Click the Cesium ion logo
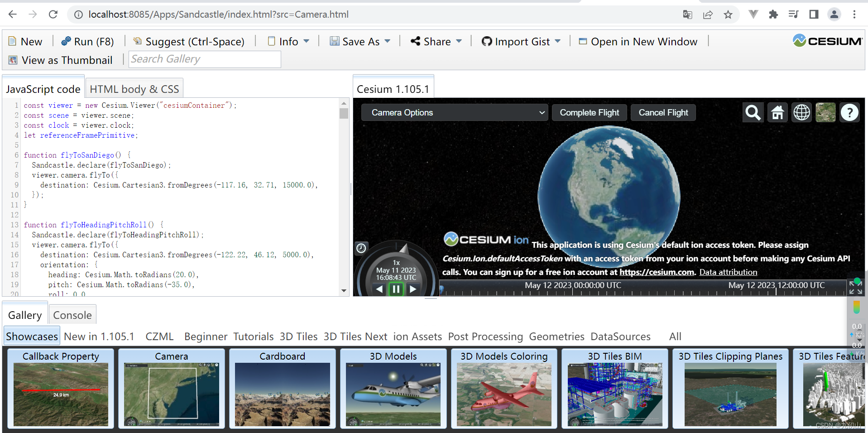Image resolution: width=868 pixels, height=433 pixels. [x=486, y=239]
